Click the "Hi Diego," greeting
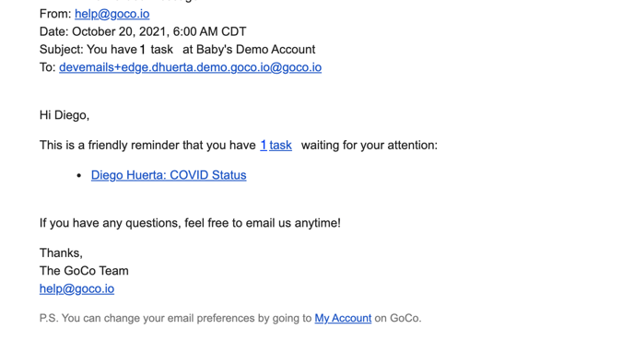This screenshot has height=364, width=634. [x=65, y=115]
